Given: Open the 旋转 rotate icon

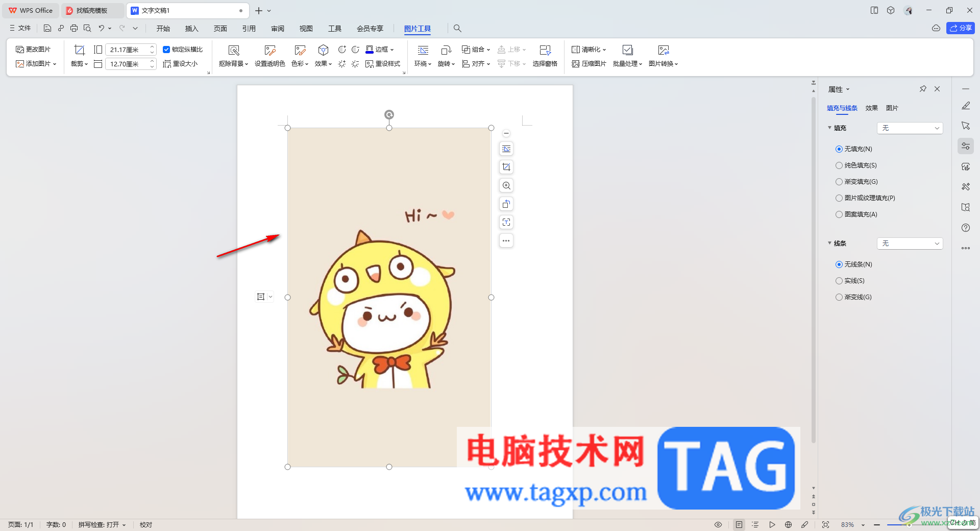Looking at the screenshot, I should tap(446, 50).
